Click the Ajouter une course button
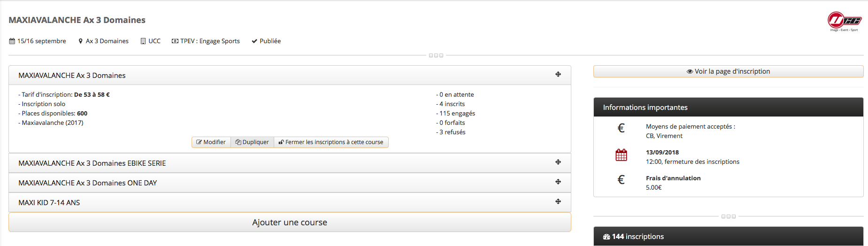The width and height of the screenshot is (868, 246). pyautogui.click(x=290, y=222)
